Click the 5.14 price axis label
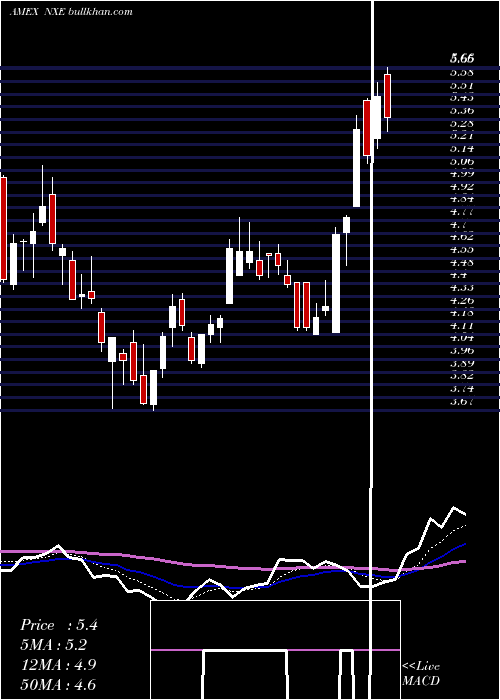This screenshot has height=700, width=500. (462, 149)
